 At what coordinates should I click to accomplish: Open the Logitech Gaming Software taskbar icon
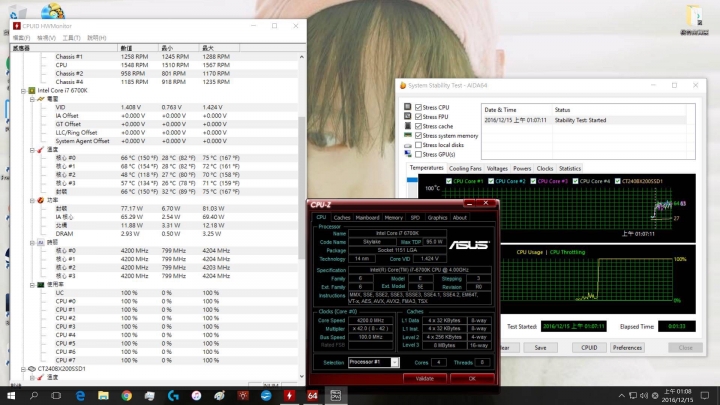tap(173, 395)
